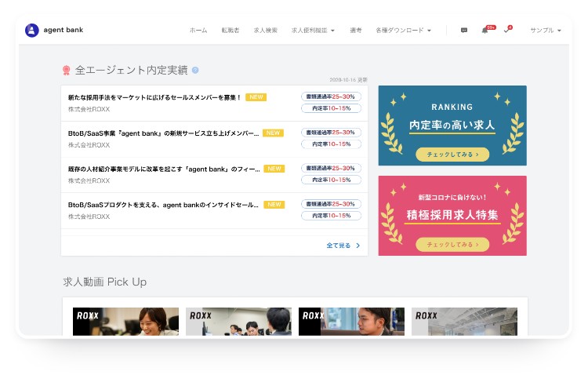Viewport: 588px width, 386px height.
Task: Open the 転職者 menu item
Action: tap(230, 31)
